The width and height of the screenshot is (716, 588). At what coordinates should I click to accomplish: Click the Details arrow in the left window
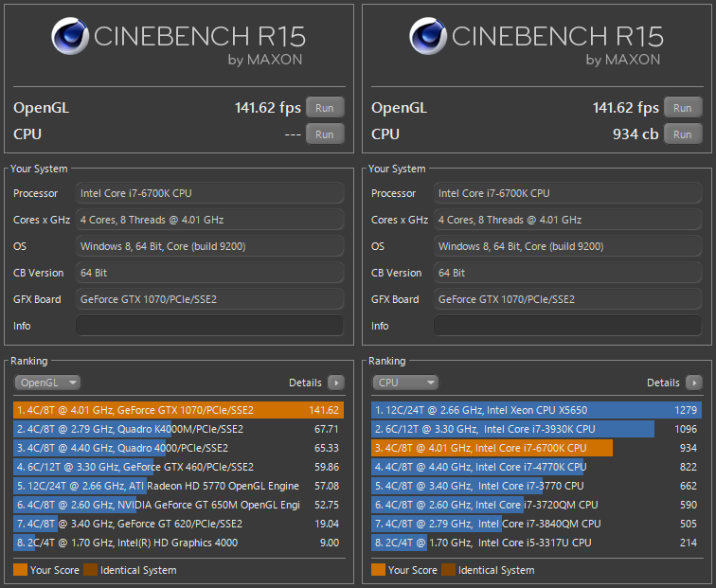pos(336,383)
